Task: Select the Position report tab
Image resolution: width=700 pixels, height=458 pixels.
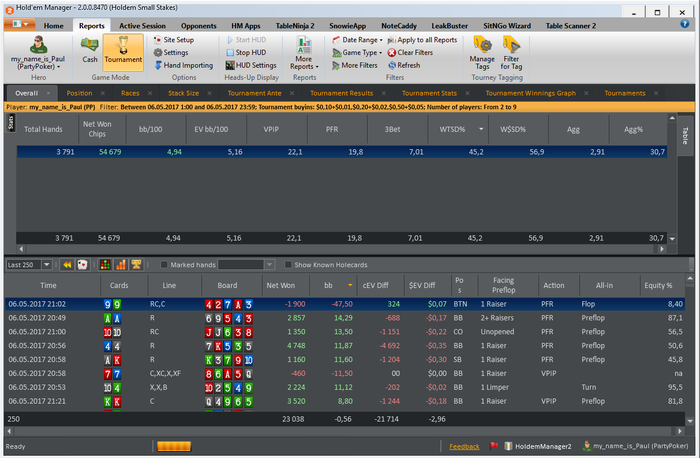Action: 79,93
